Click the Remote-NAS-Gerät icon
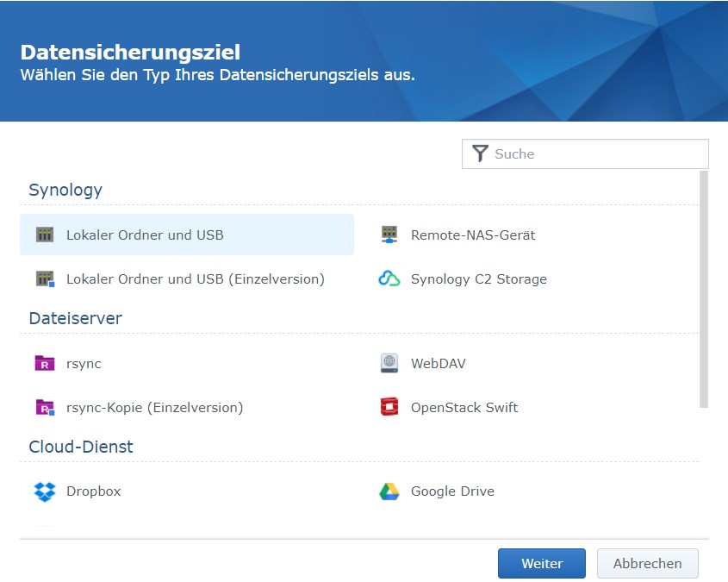728x582 pixels. [x=389, y=235]
